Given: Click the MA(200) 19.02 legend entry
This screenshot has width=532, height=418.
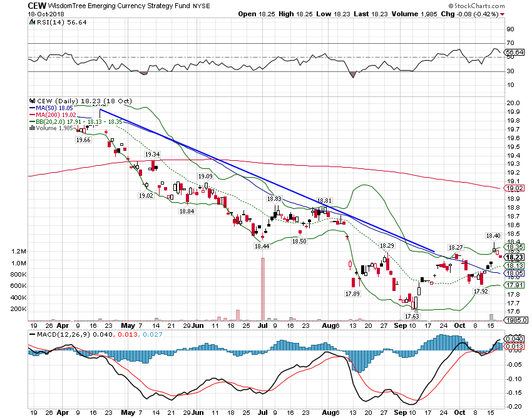Looking at the screenshot, I should [53, 115].
